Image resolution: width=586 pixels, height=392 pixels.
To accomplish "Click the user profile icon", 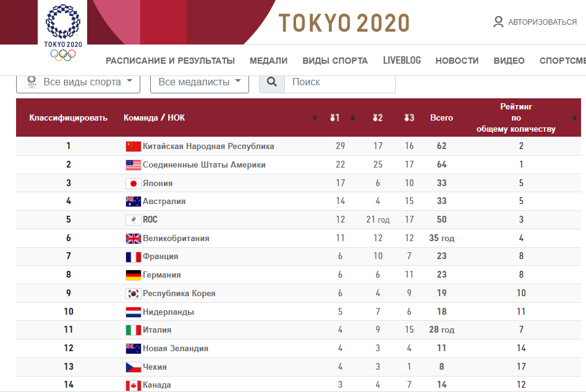I will 498,22.
